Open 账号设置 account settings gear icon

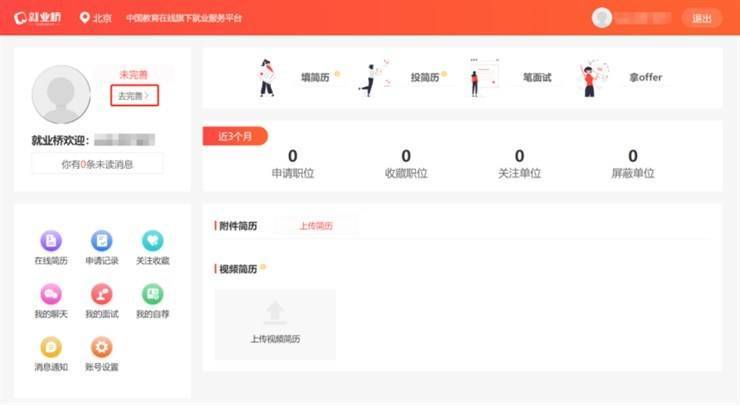point(101,347)
